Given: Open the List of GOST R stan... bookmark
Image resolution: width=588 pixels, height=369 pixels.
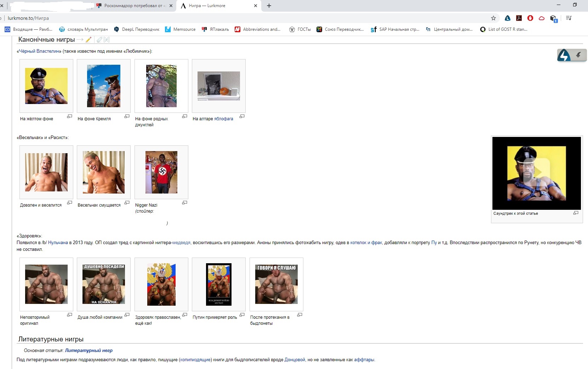Looking at the screenshot, I should 504,29.
